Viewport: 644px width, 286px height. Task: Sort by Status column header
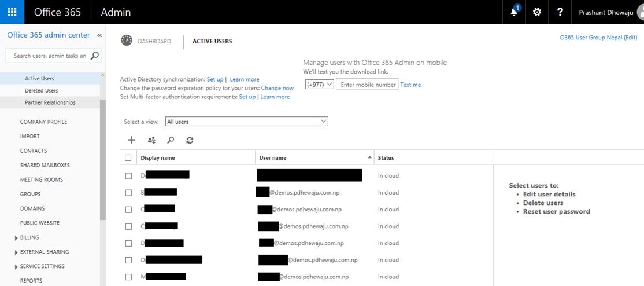pyautogui.click(x=386, y=158)
